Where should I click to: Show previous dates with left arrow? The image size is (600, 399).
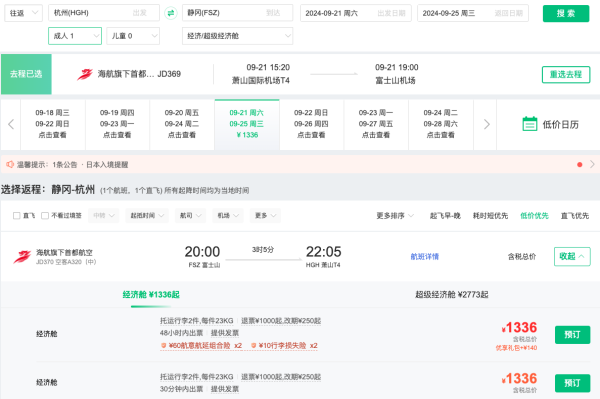(11, 124)
